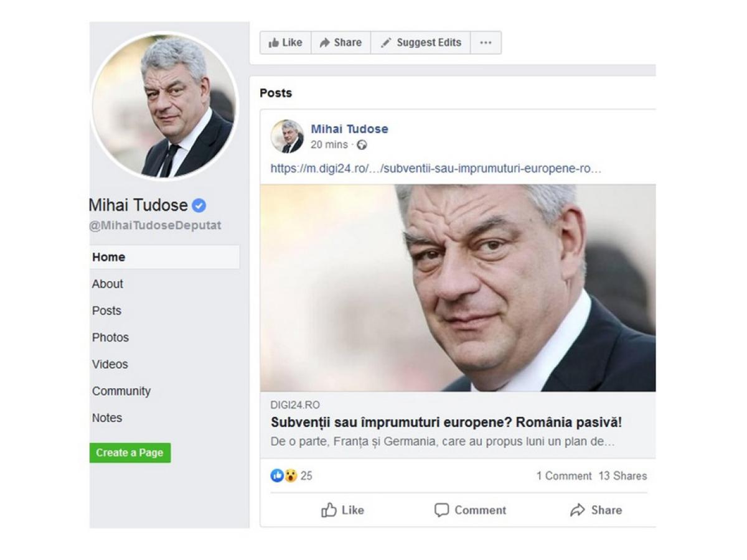Open the three-dots more options menu
This screenshot has height=560, width=747.
click(x=486, y=43)
